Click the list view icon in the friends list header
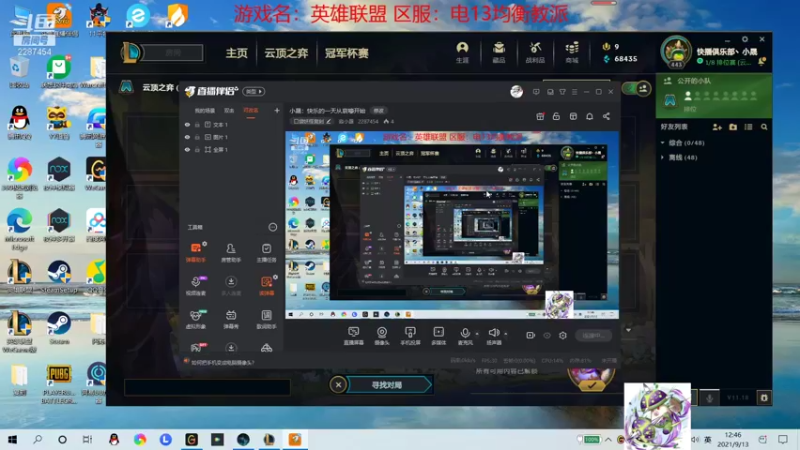800x450 pixels. pyautogui.click(x=748, y=127)
